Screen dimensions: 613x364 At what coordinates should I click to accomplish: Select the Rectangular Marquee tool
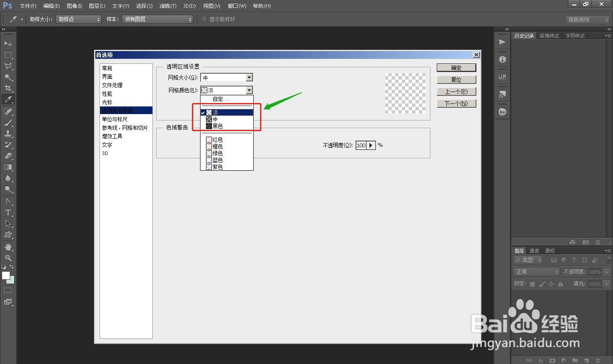pyautogui.click(x=8, y=55)
